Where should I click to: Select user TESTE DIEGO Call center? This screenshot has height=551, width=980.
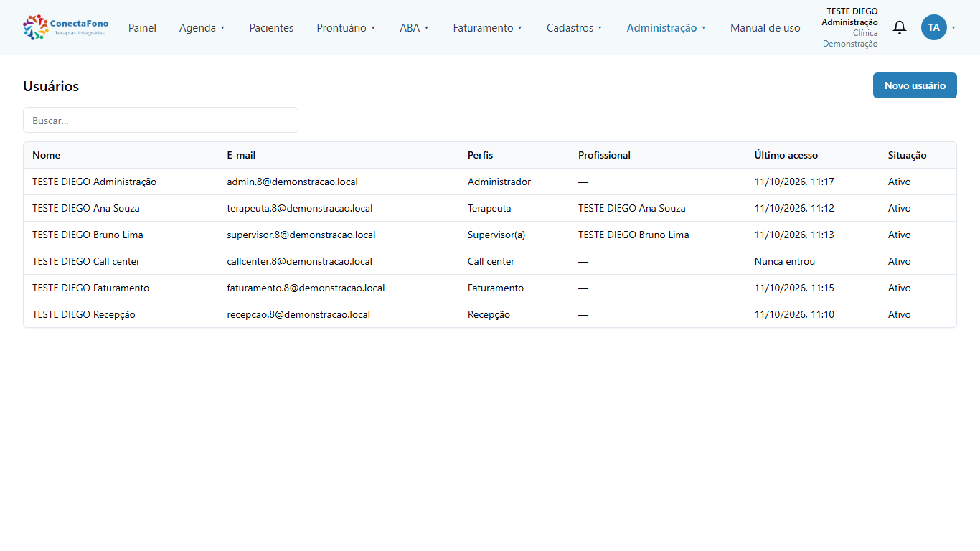click(x=86, y=261)
